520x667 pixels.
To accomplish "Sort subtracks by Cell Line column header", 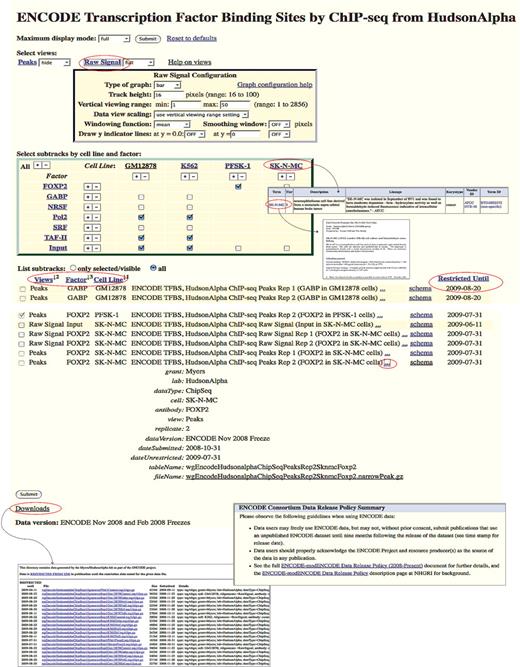I will [108, 279].
